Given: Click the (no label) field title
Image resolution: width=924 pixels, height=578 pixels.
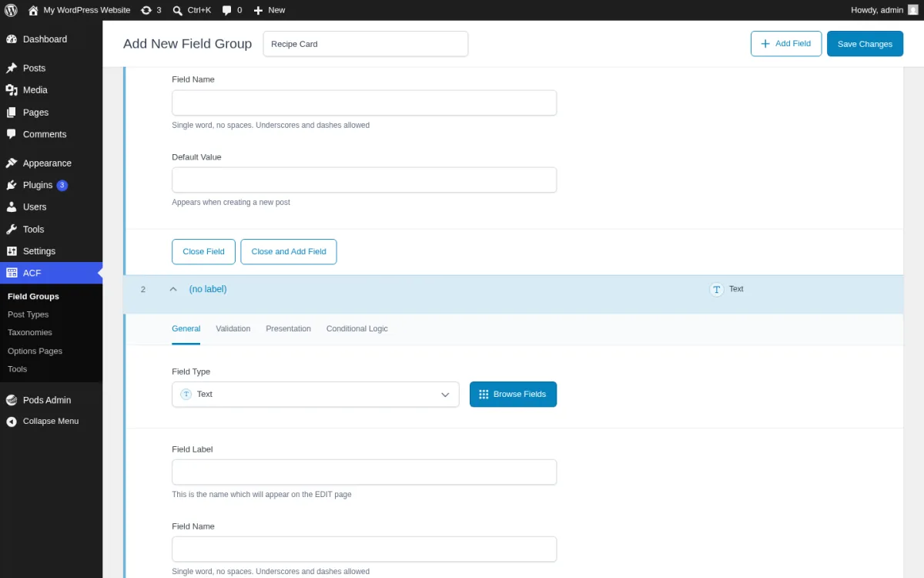Looking at the screenshot, I should [x=208, y=289].
